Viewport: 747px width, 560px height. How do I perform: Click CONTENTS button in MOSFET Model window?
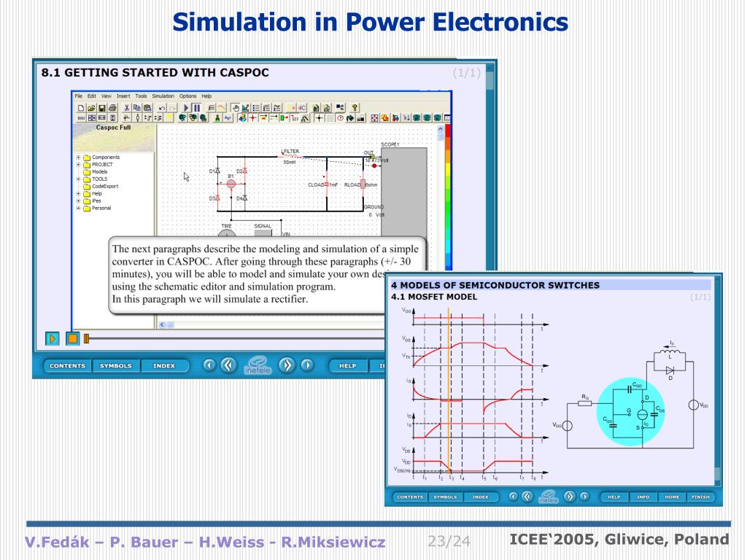click(x=410, y=497)
